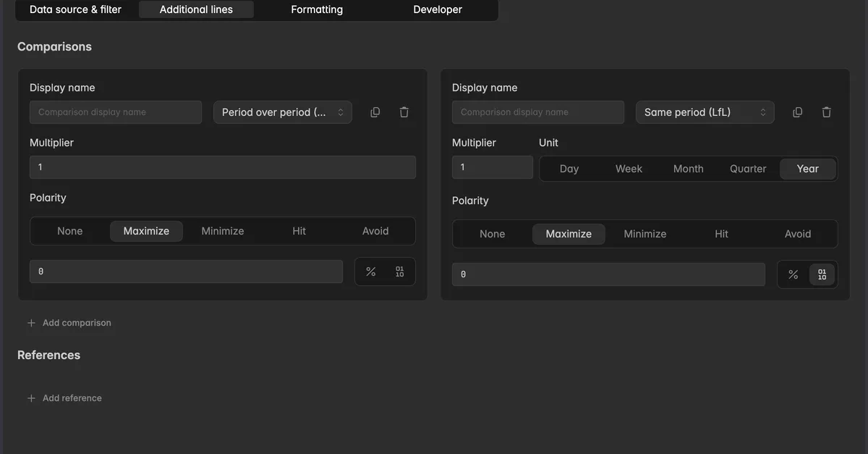Duplicate the Period over period comparison
The width and height of the screenshot is (868, 454).
coord(375,112)
